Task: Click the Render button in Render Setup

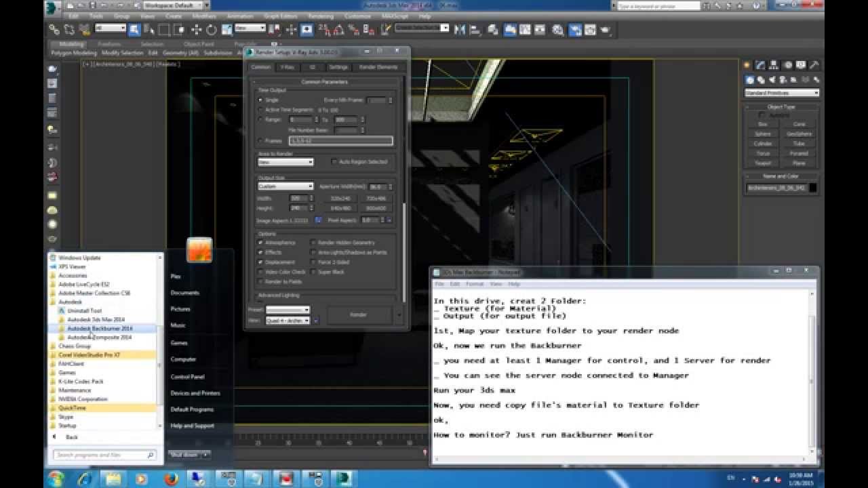Action: (x=359, y=314)
